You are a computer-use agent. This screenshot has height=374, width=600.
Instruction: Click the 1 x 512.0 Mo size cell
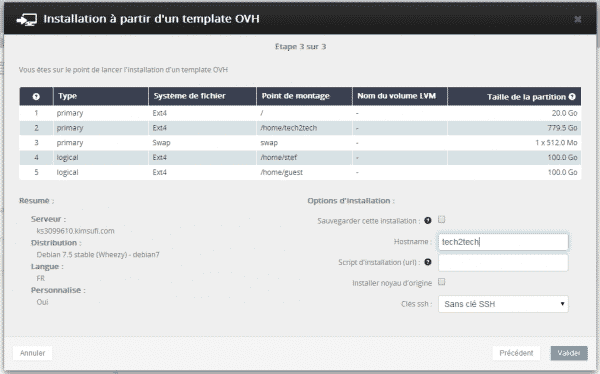coord(556,143)
